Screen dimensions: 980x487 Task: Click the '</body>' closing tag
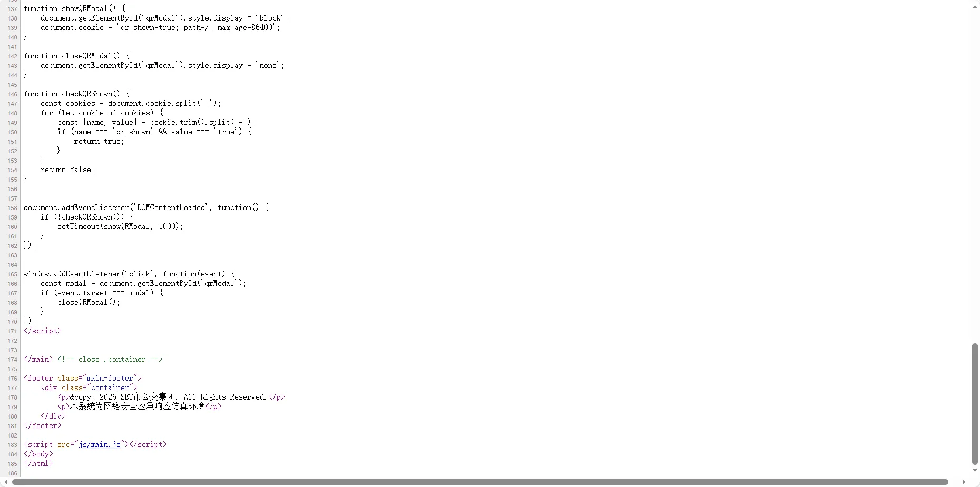click(38, 454)
